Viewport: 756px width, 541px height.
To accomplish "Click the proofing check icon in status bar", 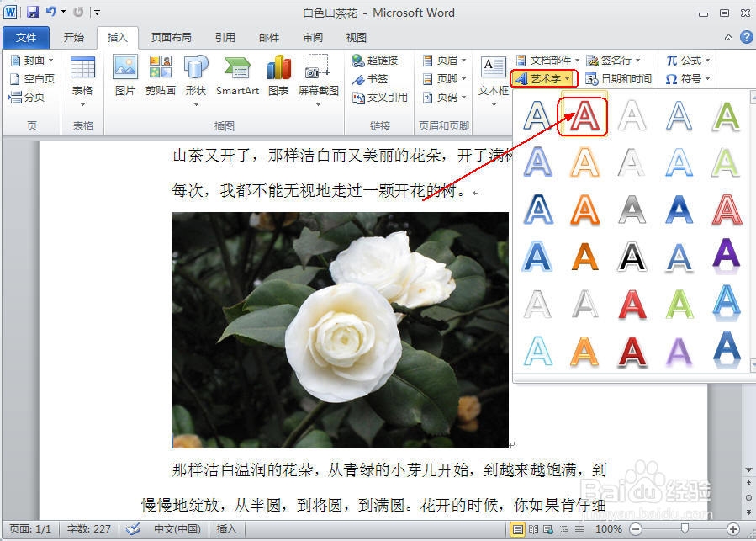I will click(x=133, y=529).
